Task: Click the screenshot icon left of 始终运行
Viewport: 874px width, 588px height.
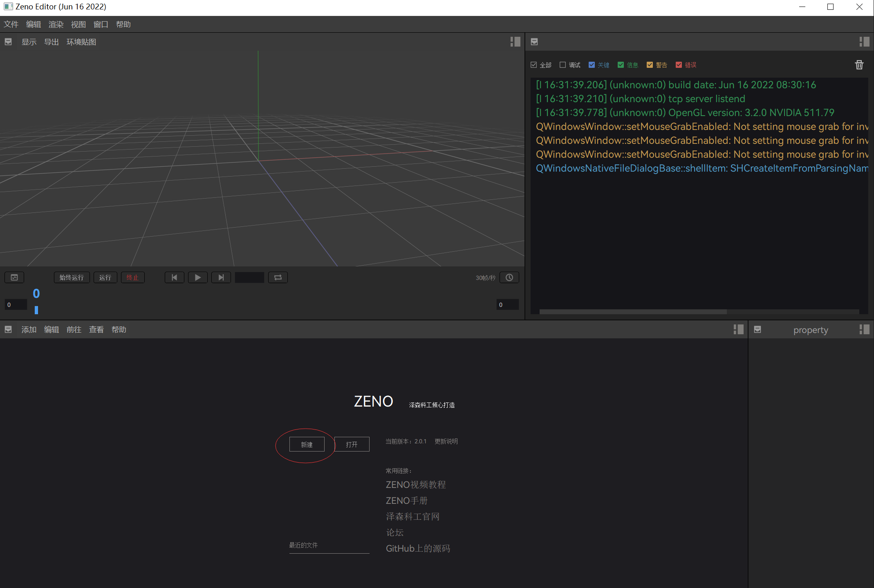Action: 14,277
